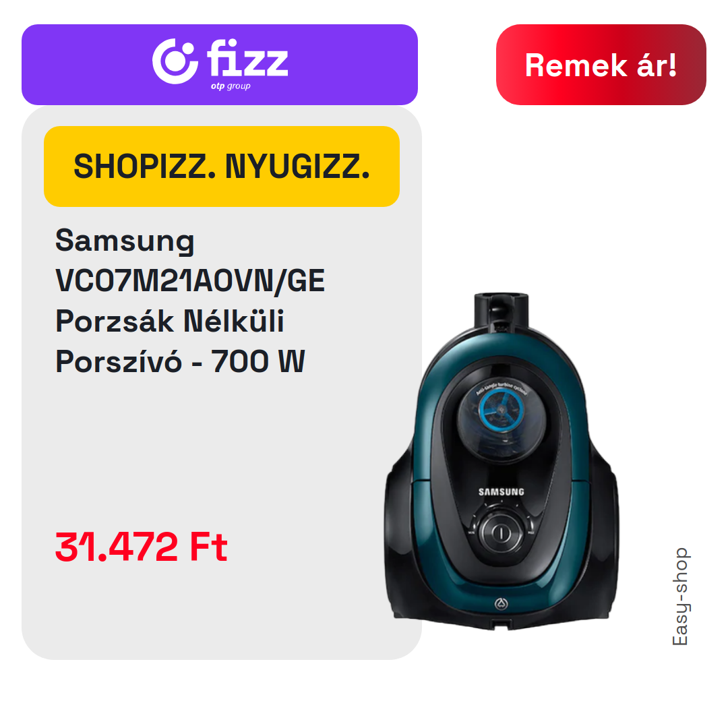Click the red Remek ár! badge
Screen dimensions: 728x728
pos(601,65)
